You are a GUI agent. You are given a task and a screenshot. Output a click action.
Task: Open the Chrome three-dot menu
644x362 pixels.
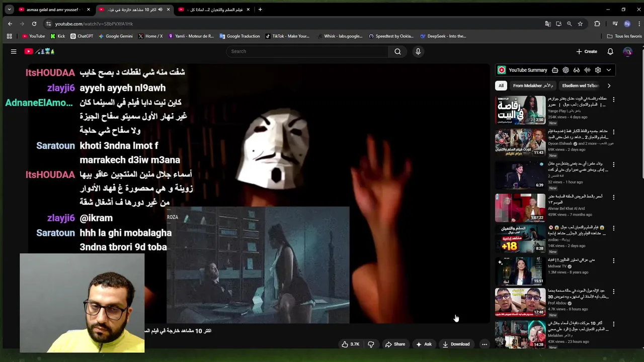click(x=638, y=24)
